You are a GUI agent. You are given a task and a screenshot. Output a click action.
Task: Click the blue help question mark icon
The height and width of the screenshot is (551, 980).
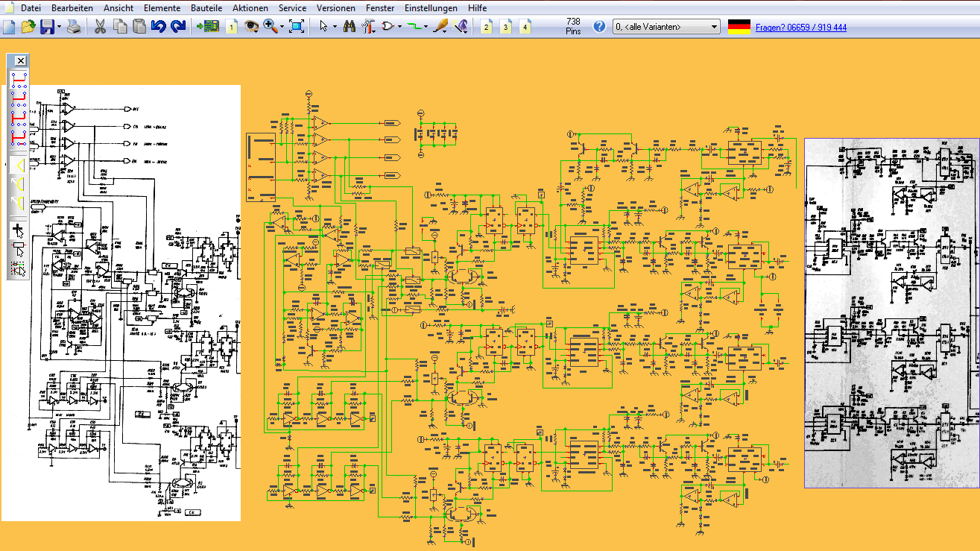click(599, 27)
